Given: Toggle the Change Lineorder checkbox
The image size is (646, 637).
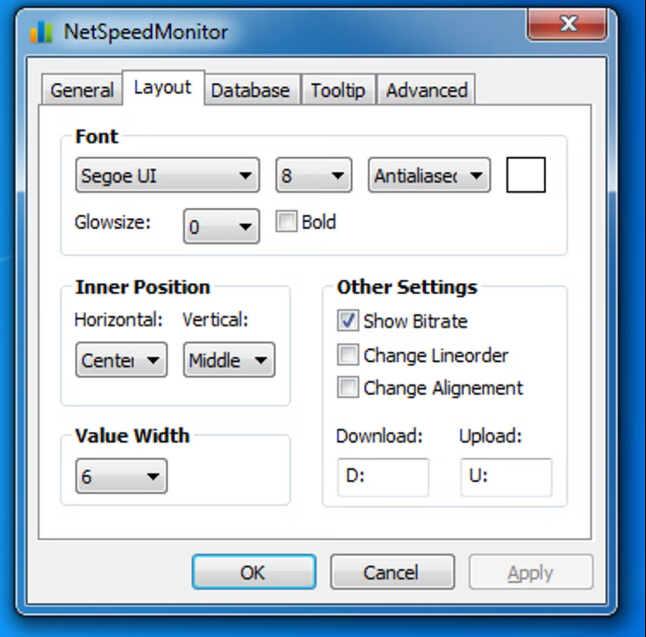Looking at the screenshot, I should coord(348,354).
